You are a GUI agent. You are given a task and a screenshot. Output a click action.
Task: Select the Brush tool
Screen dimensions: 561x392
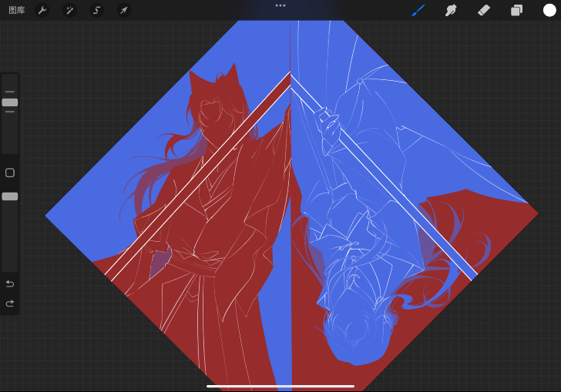418,10
